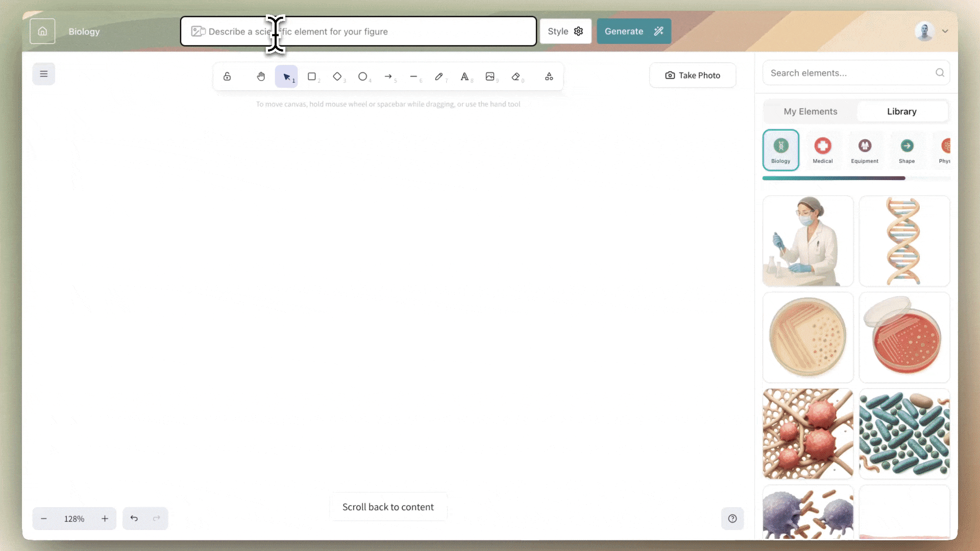Image resolution: width=980 pixels, height=551 pixels.
Task: Pick the DNA helix thumbnail
Action: pyautogui.click(x=904, y=241)
